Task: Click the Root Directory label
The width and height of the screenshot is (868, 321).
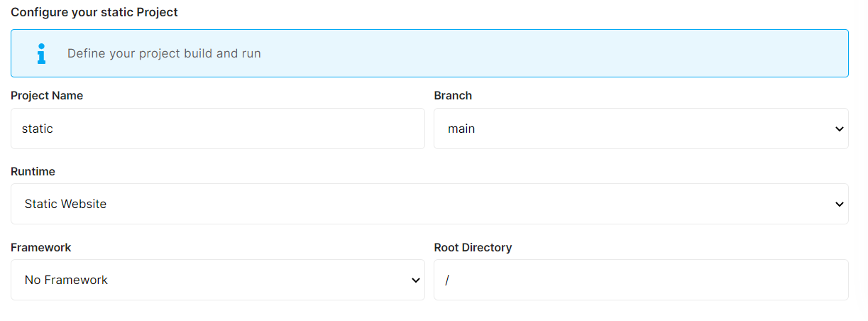Action: pyautogui.click(x=473, y=247)
